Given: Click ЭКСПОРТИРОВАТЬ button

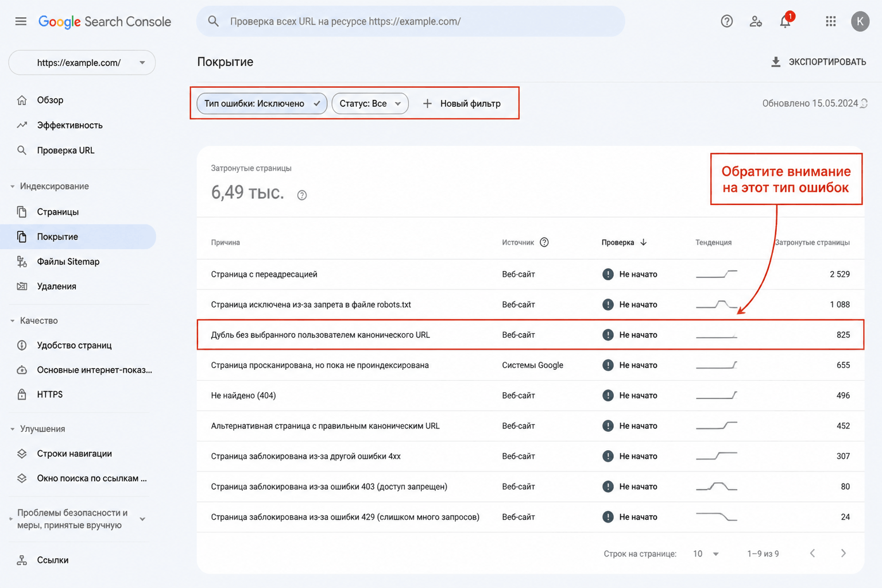Looking at the screenshot, I should click(x=818, y=62).
